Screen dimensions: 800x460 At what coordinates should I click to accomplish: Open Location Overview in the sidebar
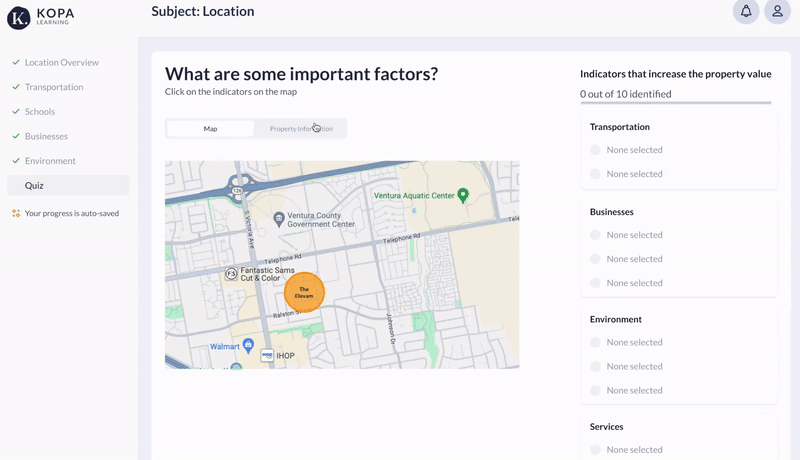click(61, 62)
